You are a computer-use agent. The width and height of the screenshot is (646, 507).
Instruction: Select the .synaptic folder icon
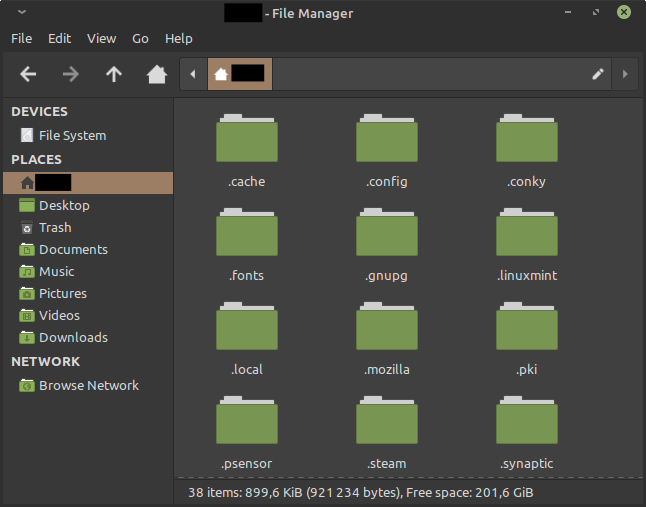pyautogui.click(x=527, y=420)
